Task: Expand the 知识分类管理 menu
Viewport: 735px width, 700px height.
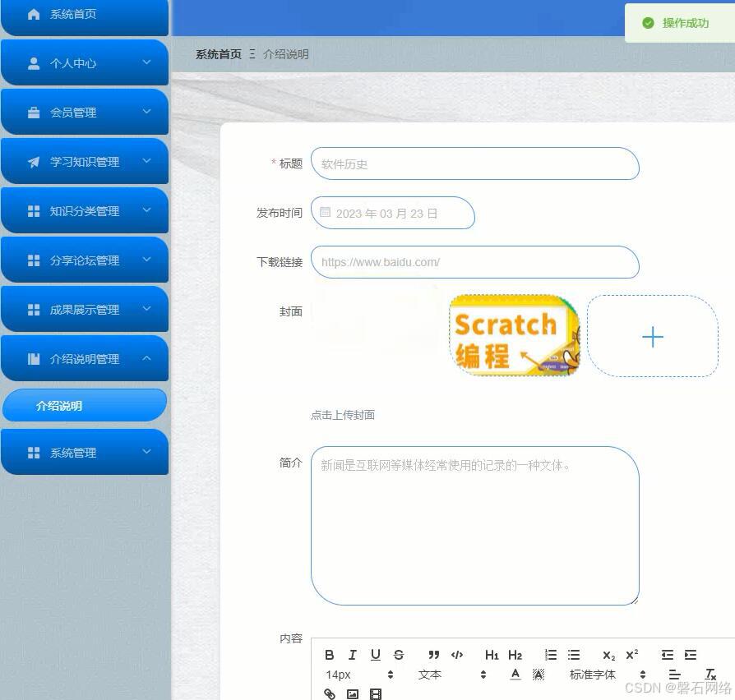Action: click(x=85, y=210)
